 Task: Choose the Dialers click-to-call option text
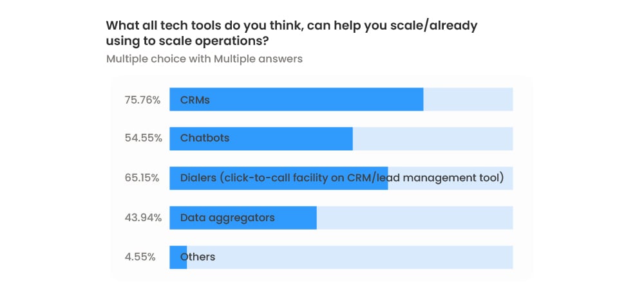pyautogui.click(x=341, y=178)
